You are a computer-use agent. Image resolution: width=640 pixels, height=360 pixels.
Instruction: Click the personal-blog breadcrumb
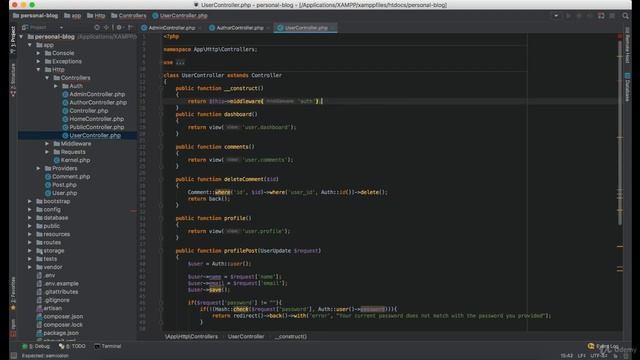pos(36,16)
